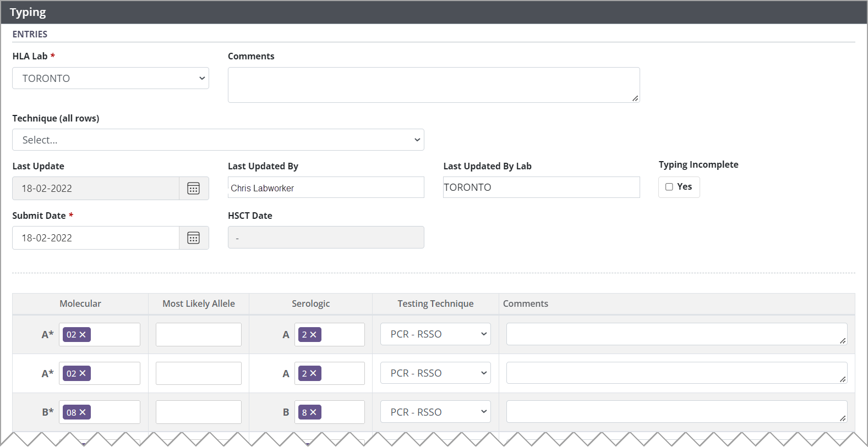The height and width of the screenshot is (447, 868).
Task: Change Testing Technique for B* row
Action: [435, 412]
